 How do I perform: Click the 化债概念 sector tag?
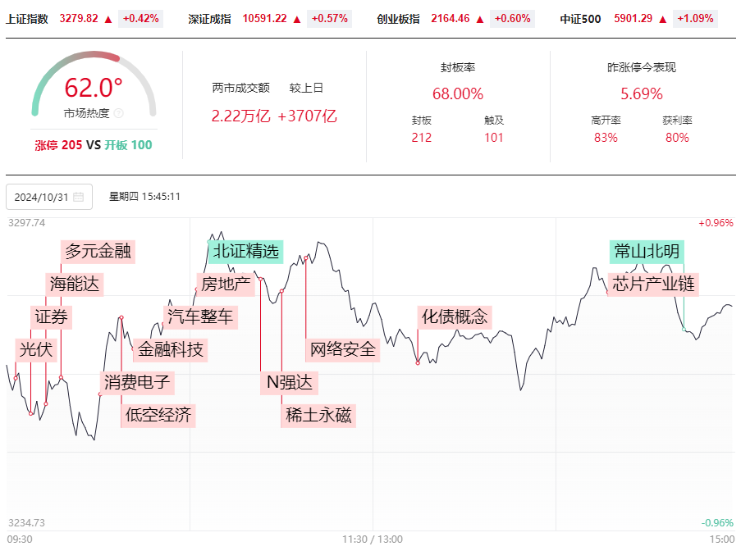click(454, 316)
